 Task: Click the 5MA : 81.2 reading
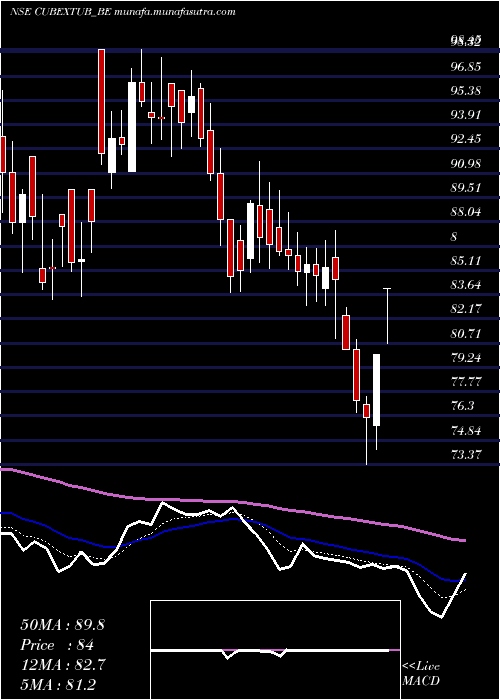click(58, 684)
